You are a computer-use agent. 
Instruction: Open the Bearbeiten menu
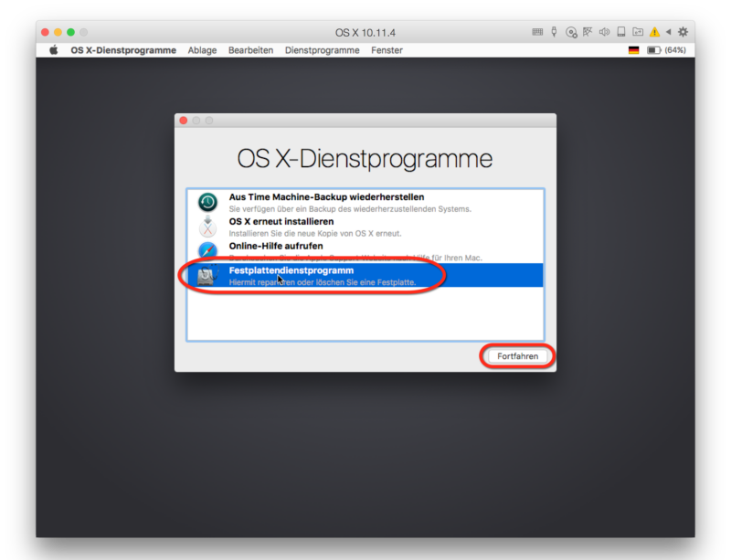pos(250,50)
